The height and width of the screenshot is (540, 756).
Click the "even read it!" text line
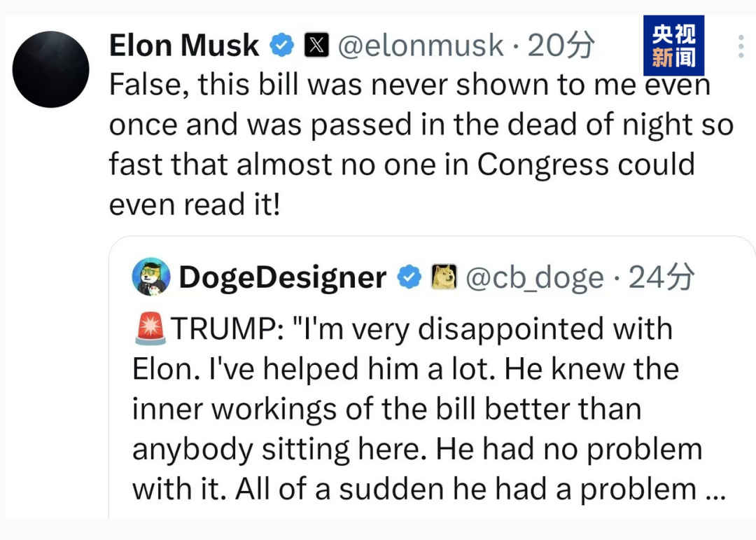(195, 204)
